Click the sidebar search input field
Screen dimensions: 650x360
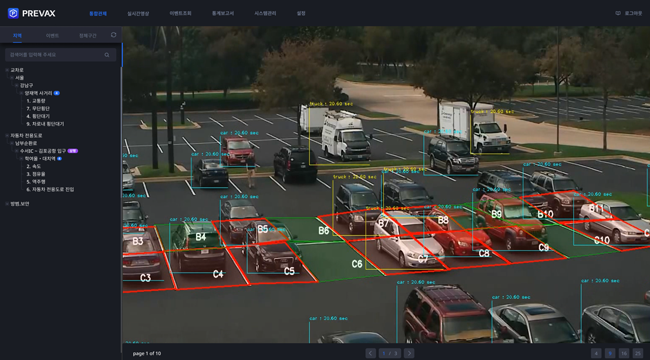pyautogui.click(x=61, y=55)
